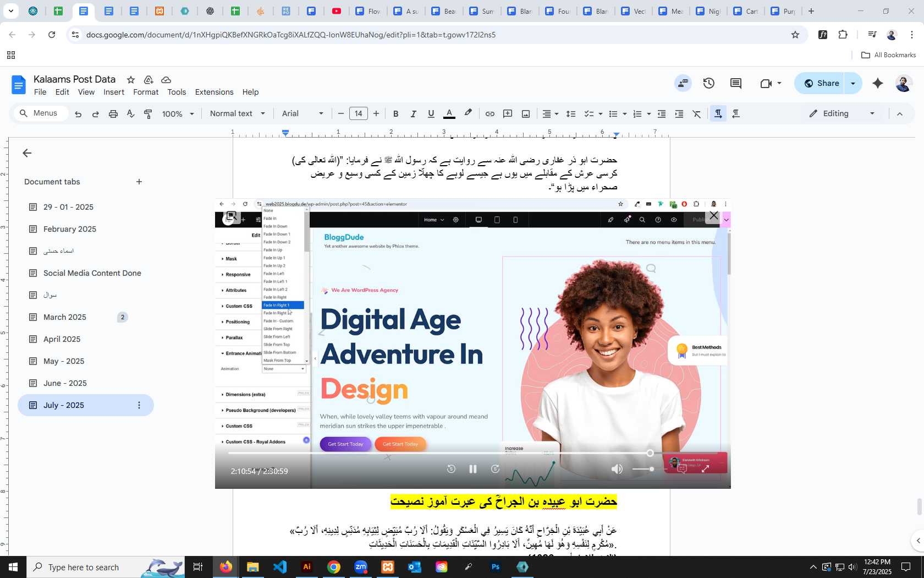Open File Explorer from the taskbar
Image resolution: width=924 pixels, height=578 pixels.
[x=252, y=567]
